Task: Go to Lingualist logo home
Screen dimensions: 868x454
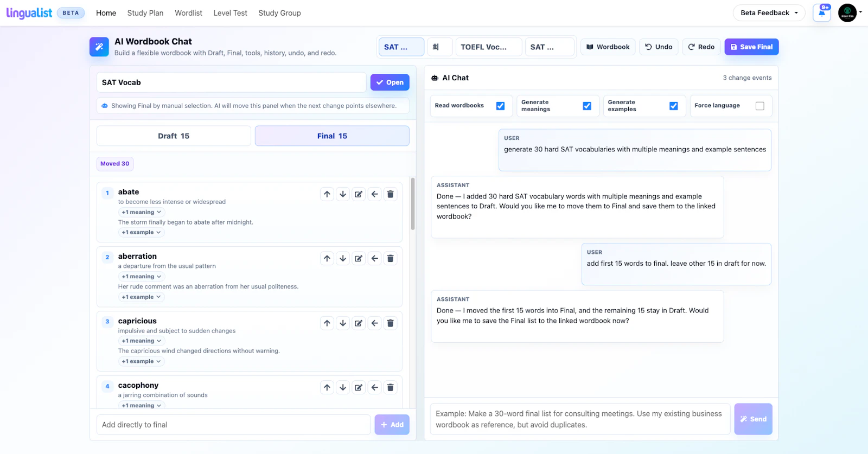Action: tap(29, 13)
